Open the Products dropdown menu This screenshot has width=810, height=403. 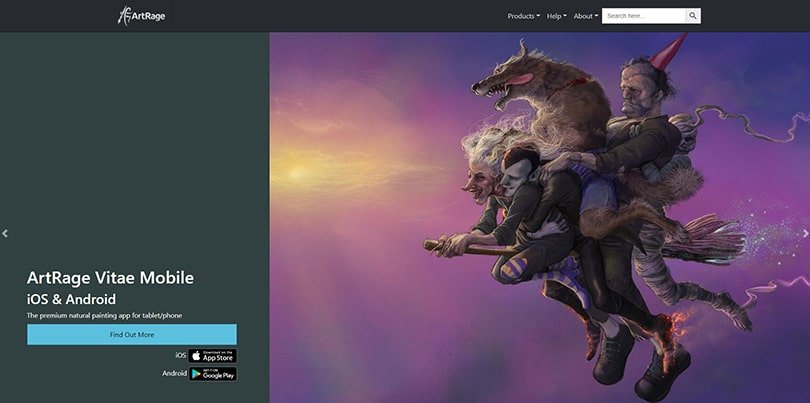(x=523, y=16)
